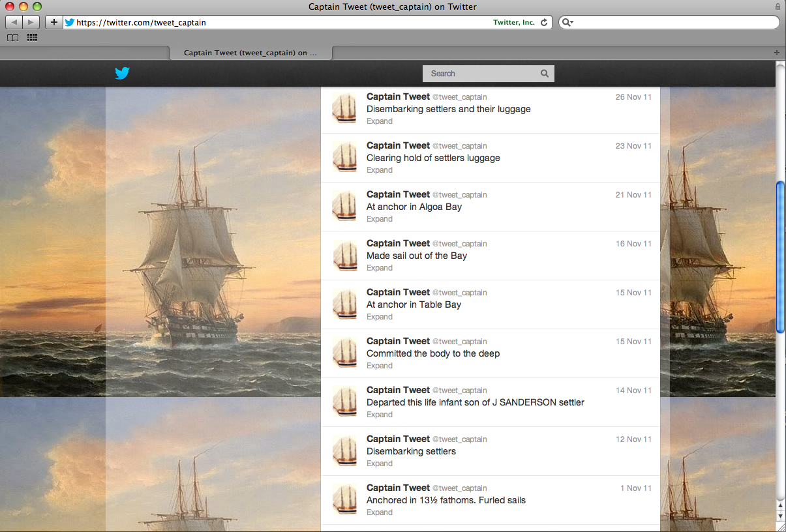Screen dimensions: 786x532
Task: Open the 26 Nov 11 tweet timestamp
Action: click(x=633, y=97)
